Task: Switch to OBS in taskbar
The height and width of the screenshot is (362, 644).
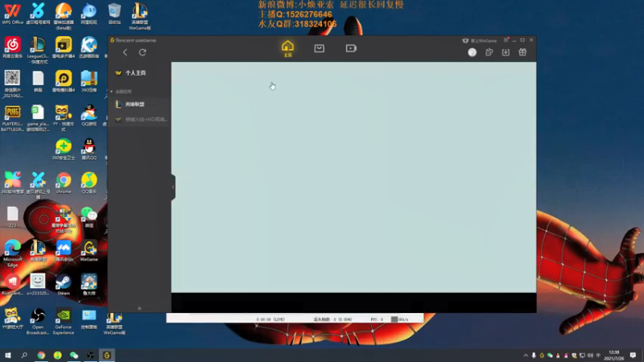Action: (x=90, y=355)
